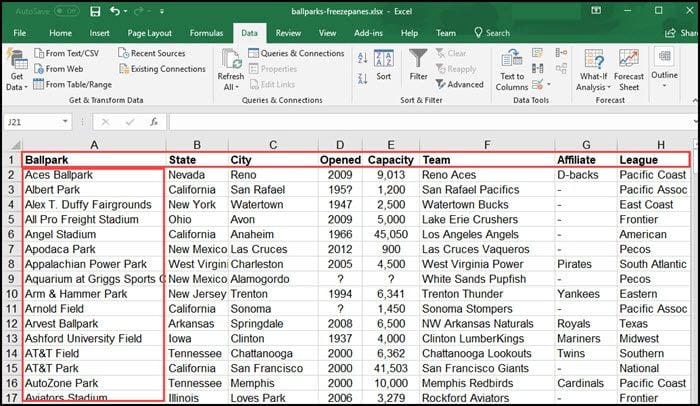
Task: Open Text to Columns wizard
Action: (x=512, y=71)
